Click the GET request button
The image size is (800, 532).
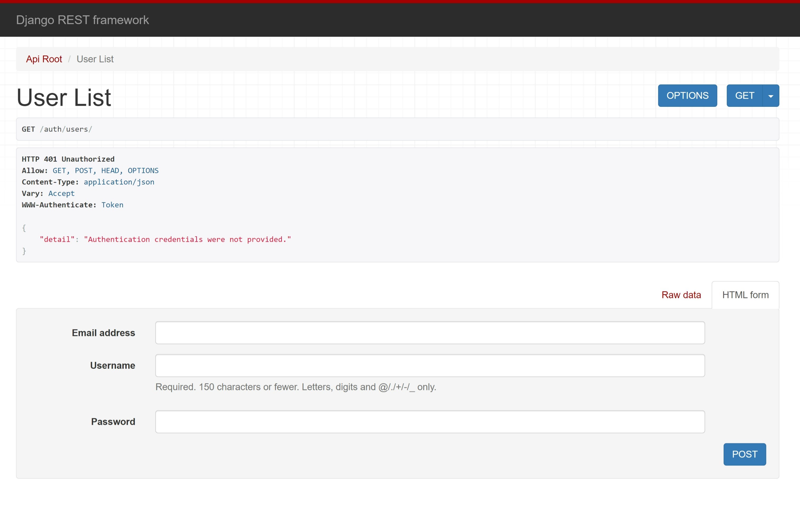pyautogui.click(x=744, y=96)
